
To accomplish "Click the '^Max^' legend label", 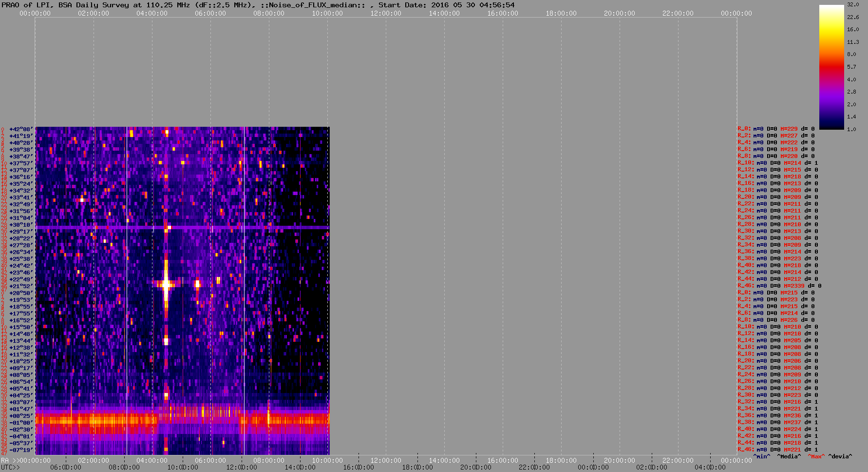I will [816, 456].
